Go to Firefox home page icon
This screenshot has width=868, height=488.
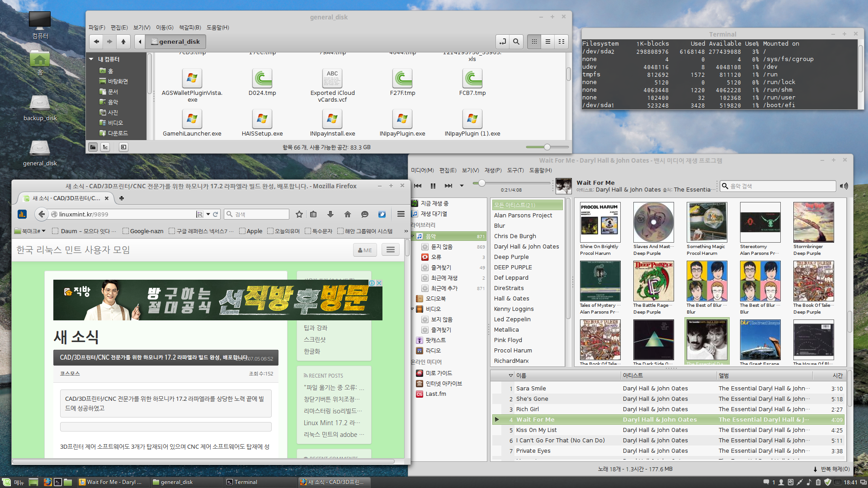point(348,214)
